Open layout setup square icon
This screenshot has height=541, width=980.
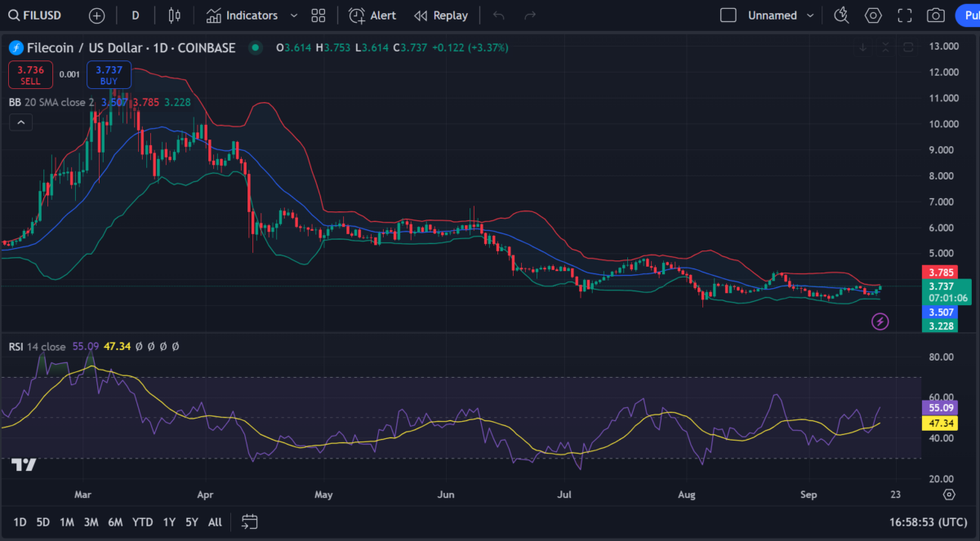(728, 16)
